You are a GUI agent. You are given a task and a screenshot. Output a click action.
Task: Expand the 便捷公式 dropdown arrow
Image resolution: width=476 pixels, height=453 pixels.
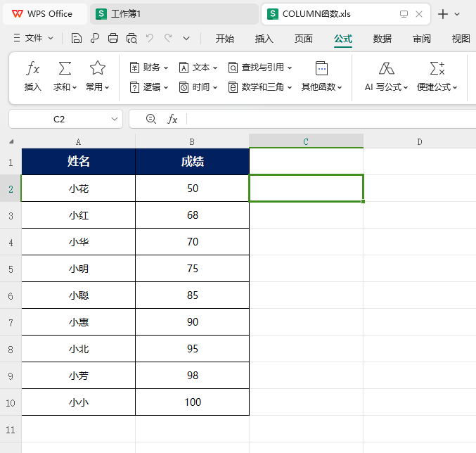(x=455, y=87)
